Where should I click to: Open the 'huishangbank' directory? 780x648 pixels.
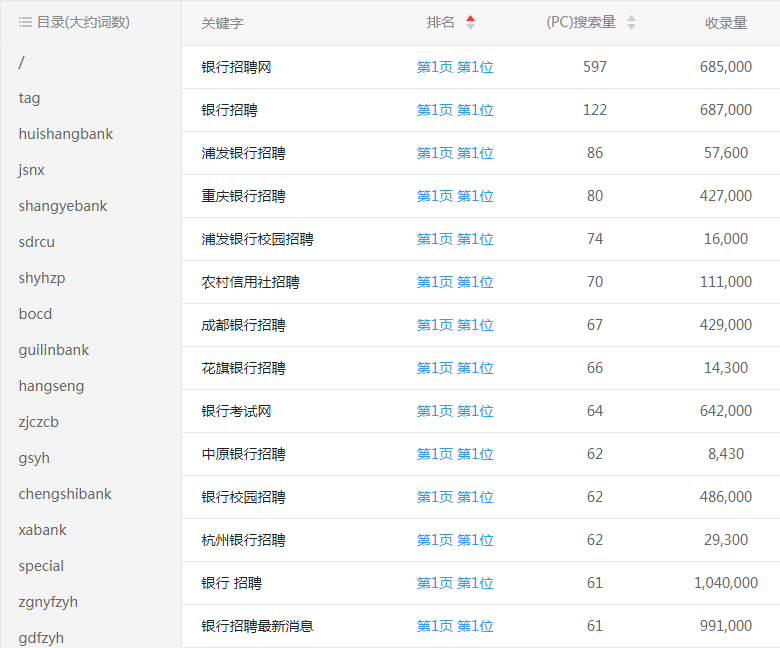[65, 134]
